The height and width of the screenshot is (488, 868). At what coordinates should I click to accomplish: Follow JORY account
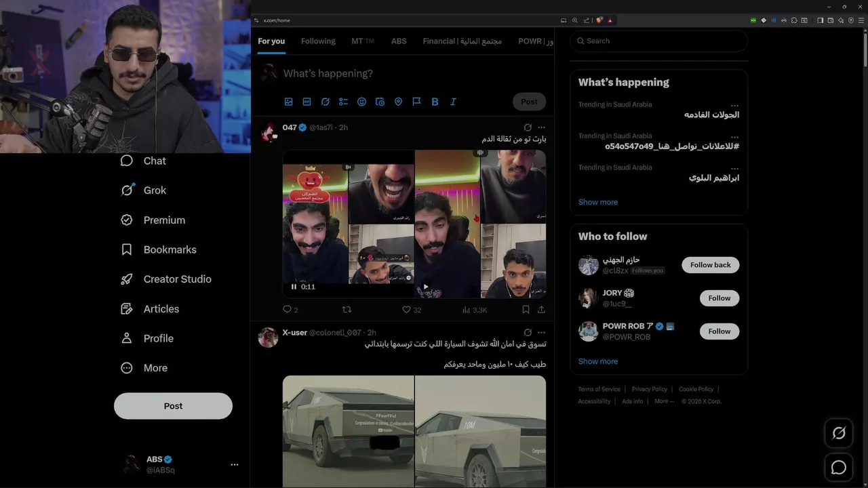719,298
